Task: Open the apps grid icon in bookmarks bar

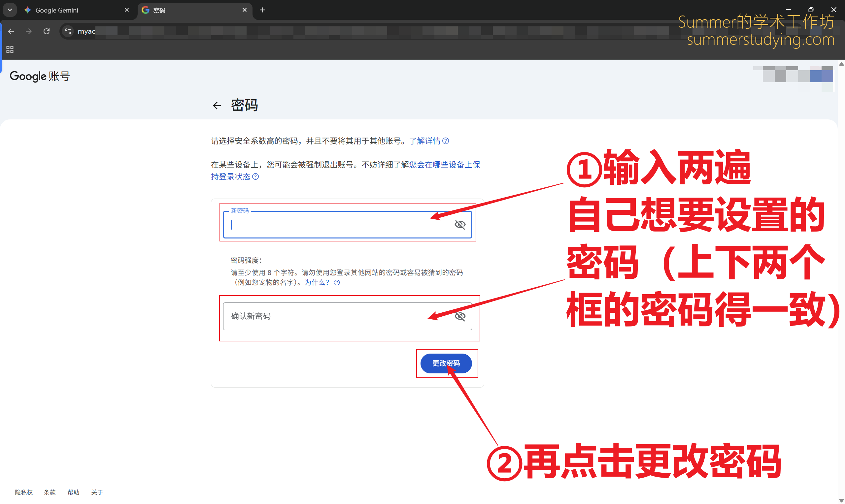Action: (x=10, y=49)
